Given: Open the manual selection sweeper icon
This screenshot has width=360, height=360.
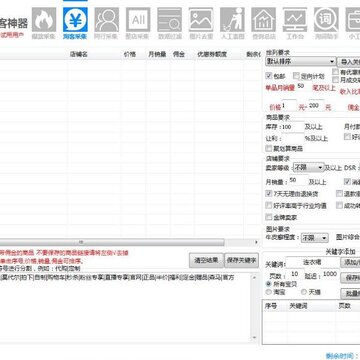Looking at the screenshot, I should tap(232, 20).
